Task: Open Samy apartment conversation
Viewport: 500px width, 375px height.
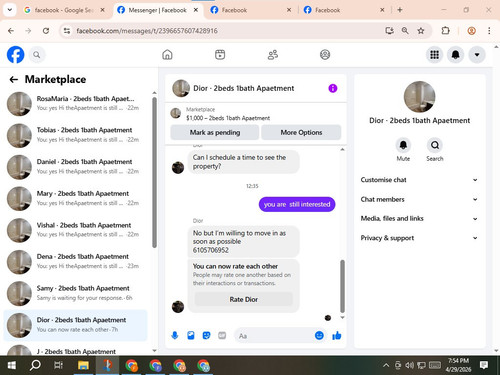Action: click(75, 293)
